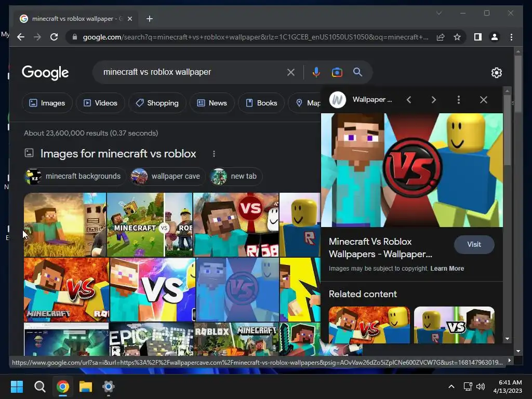Reload the current page
This screenshot has height=399, width=532.
click(x=54, y=37)
